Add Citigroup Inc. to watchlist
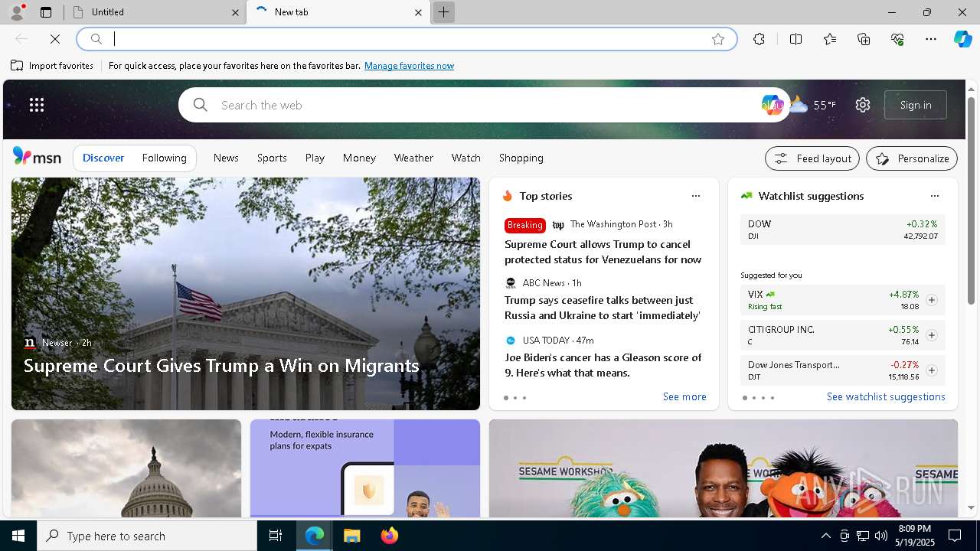Viewport: 980px width, 551px height. pyautogui.click(x=932, y=335)
